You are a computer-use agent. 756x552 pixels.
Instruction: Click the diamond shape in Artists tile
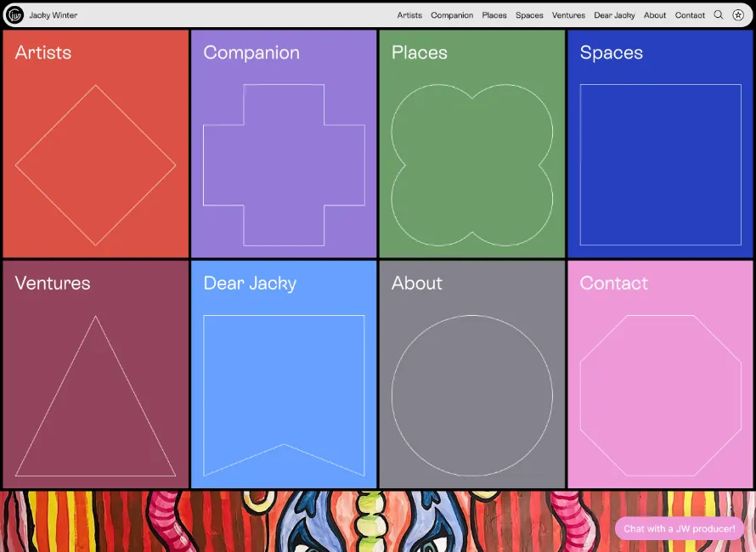tap(95, 165)
